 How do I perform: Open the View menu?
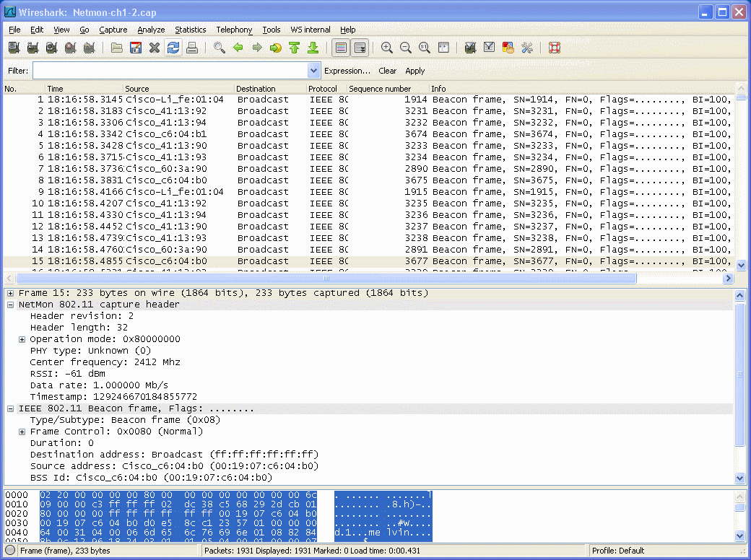(61, 30)
